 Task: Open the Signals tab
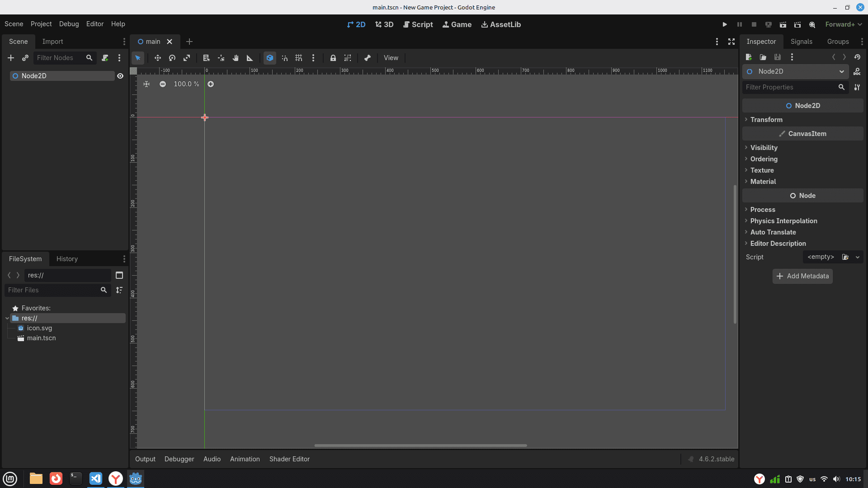802,42
